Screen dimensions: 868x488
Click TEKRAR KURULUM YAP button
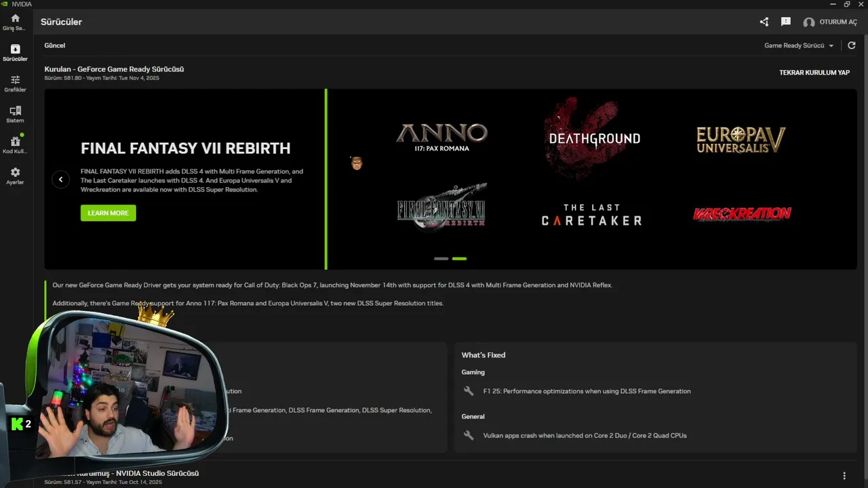814,73
